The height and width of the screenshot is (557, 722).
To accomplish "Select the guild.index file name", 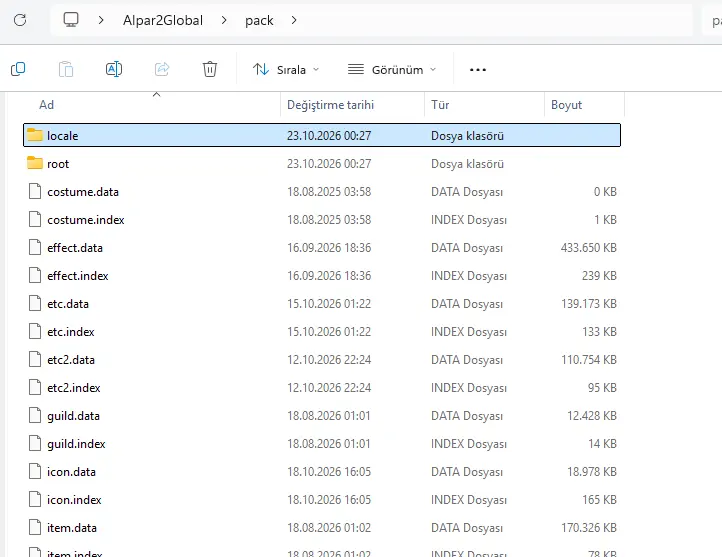I will [76, 444].
